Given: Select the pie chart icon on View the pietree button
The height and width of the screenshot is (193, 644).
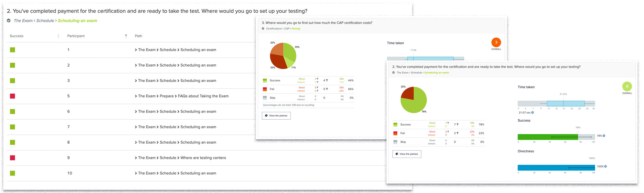Looking at the screenshot, I should point(397,154).
